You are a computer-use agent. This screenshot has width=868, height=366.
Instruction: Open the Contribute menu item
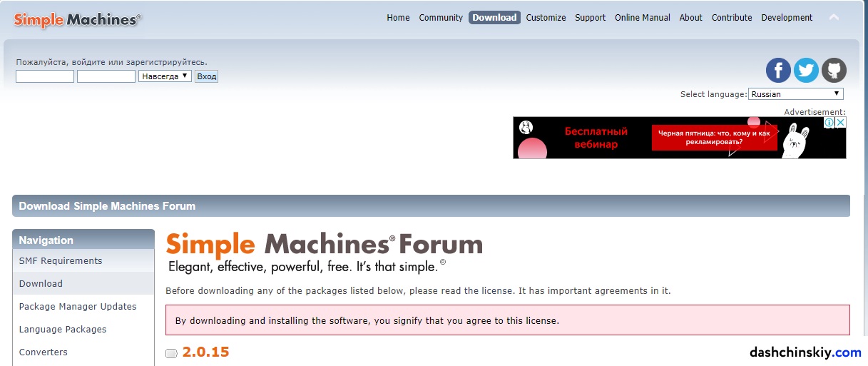coord(732,18)
